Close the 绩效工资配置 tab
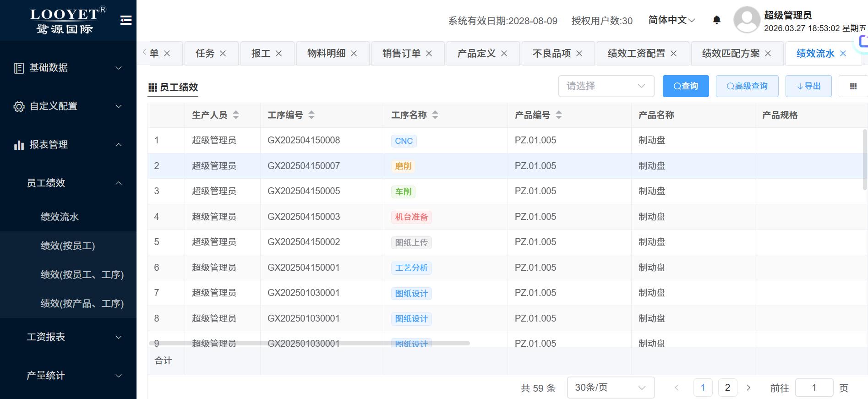The width and height of the screenshot is (868, 399). pos(673,54)
